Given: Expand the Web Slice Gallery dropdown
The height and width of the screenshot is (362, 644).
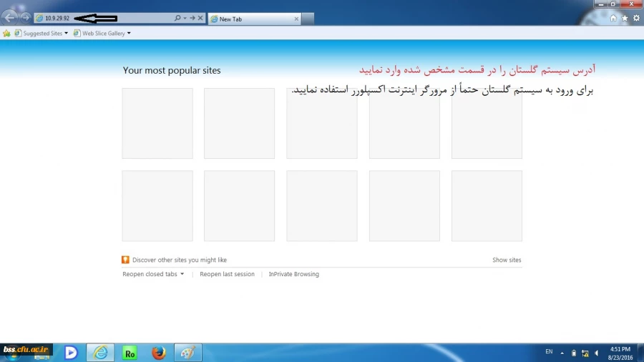Looking at the screenshot, I should click(x=129, y=33).
